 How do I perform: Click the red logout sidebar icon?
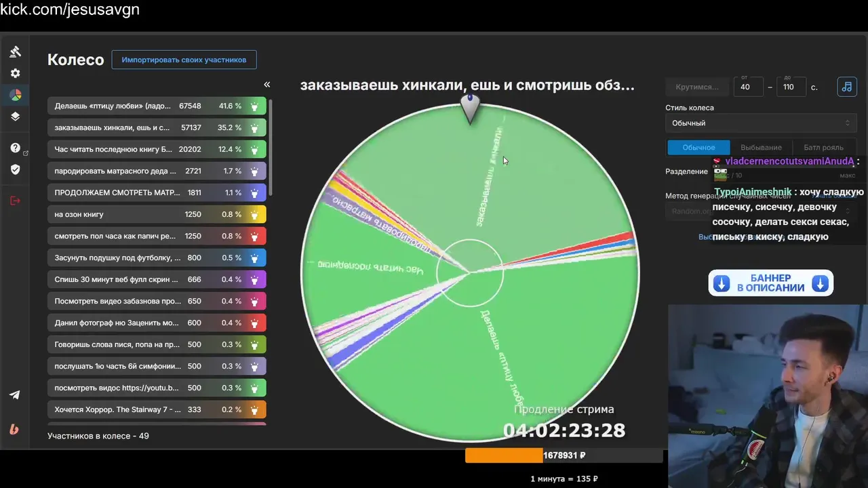(x=15, y=201)
